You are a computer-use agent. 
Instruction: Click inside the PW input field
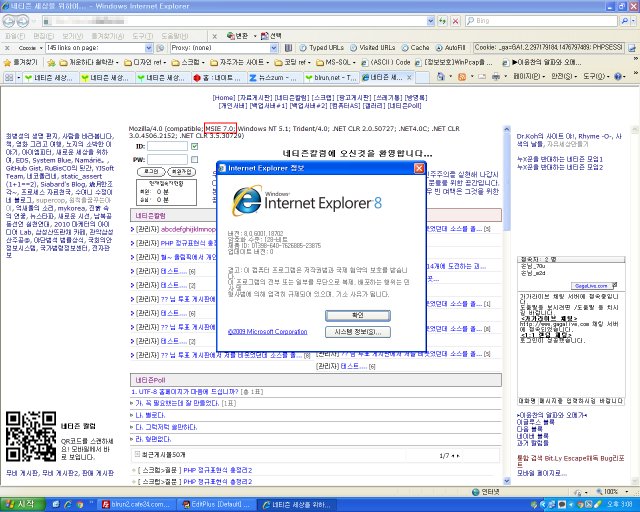click(167, 159)
